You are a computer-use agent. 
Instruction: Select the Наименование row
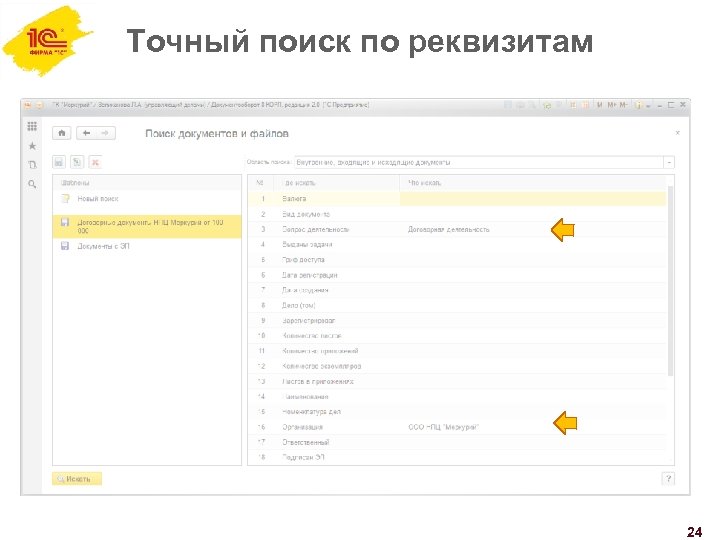tap(457, 396)
